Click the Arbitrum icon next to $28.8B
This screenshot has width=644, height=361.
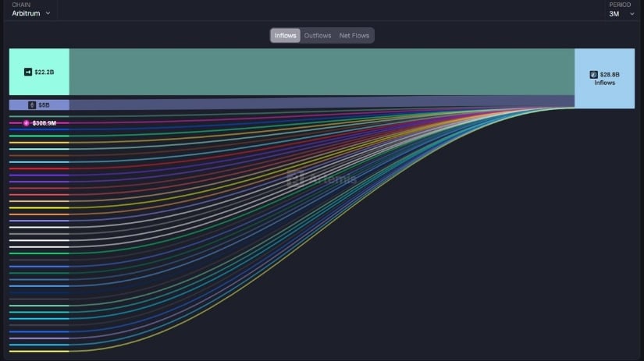593,75
